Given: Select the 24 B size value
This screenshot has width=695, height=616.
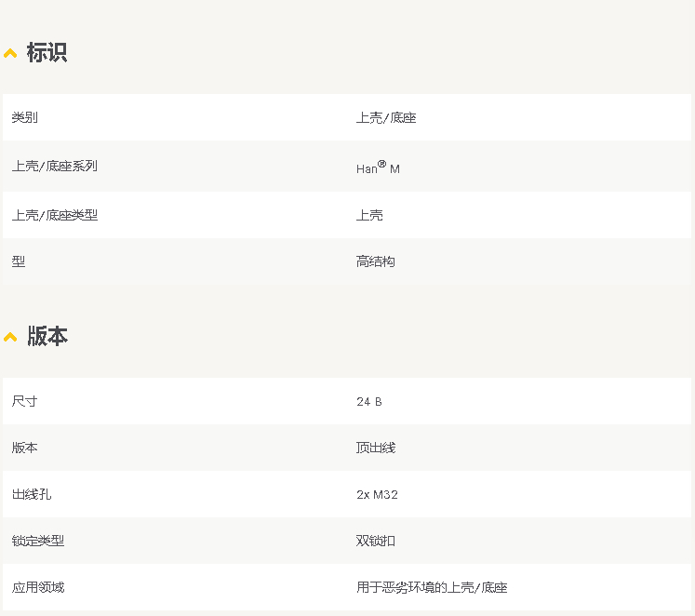Looking at the screenshot, I should click(x=369, y=401).
